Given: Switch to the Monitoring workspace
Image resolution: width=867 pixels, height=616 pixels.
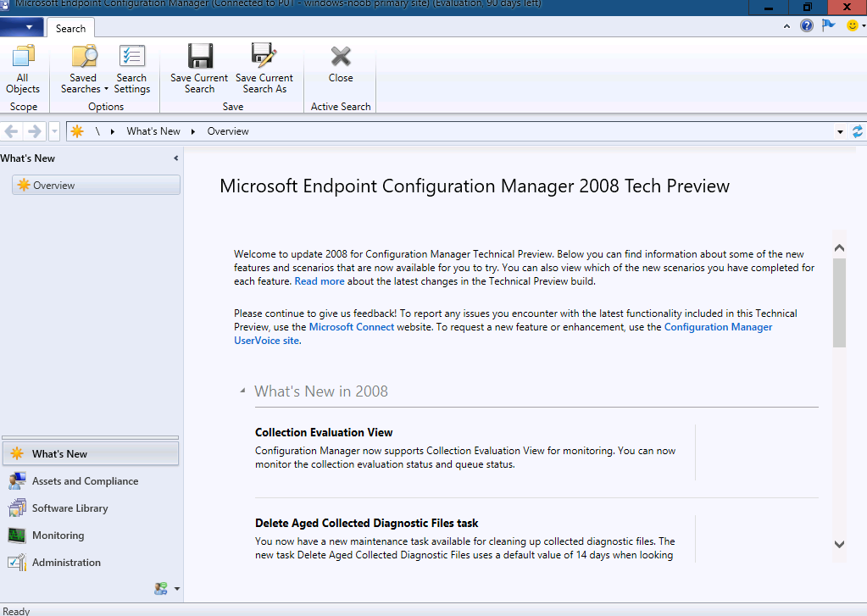Looking at the screenshot, I should [91, 536].
